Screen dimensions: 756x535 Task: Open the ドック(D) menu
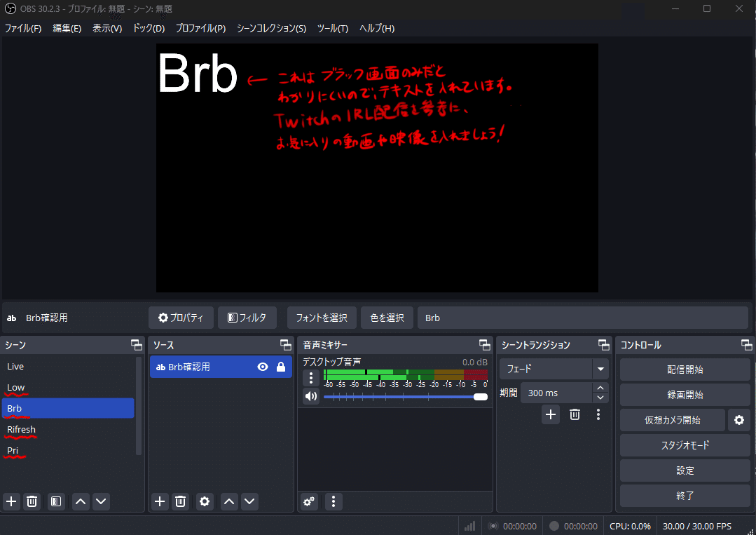click(149, 29)
